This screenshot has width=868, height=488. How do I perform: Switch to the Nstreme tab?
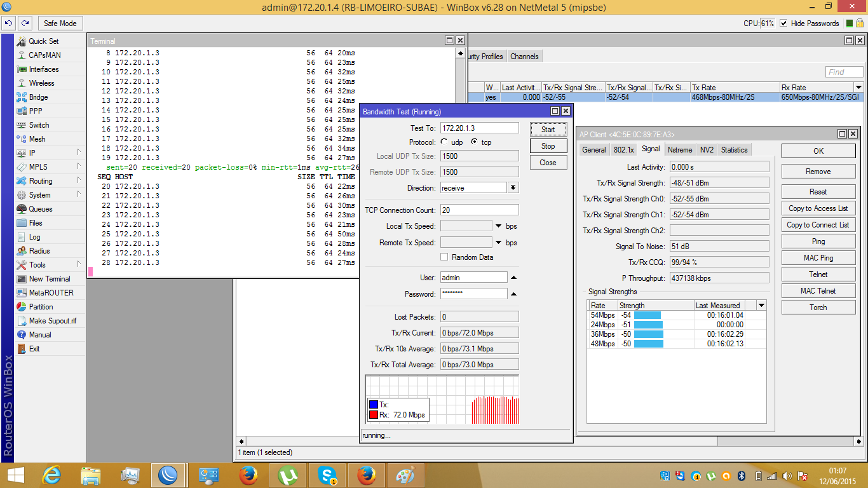(x=679, y=150)
